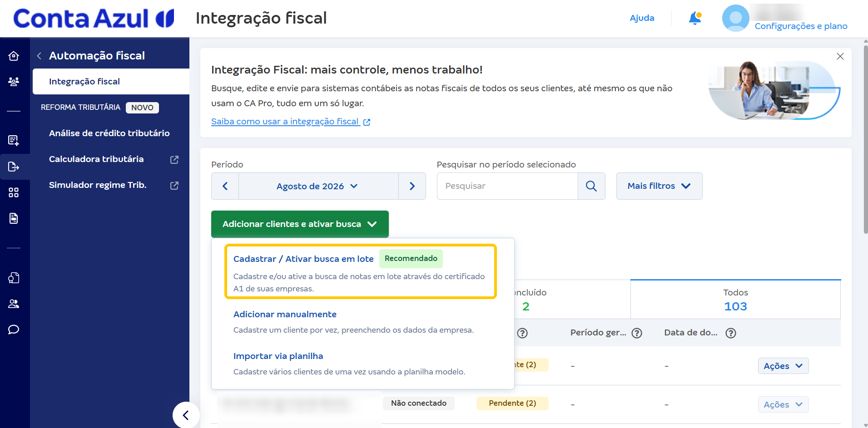Choose Cadastrar / Ativar busca em lote

click(x=360, y=271)
